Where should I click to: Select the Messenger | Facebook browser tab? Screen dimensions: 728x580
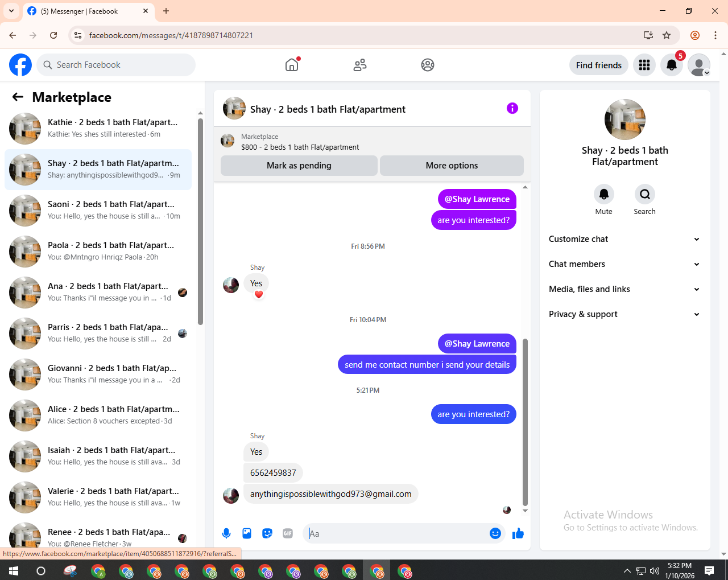[88, 11]
